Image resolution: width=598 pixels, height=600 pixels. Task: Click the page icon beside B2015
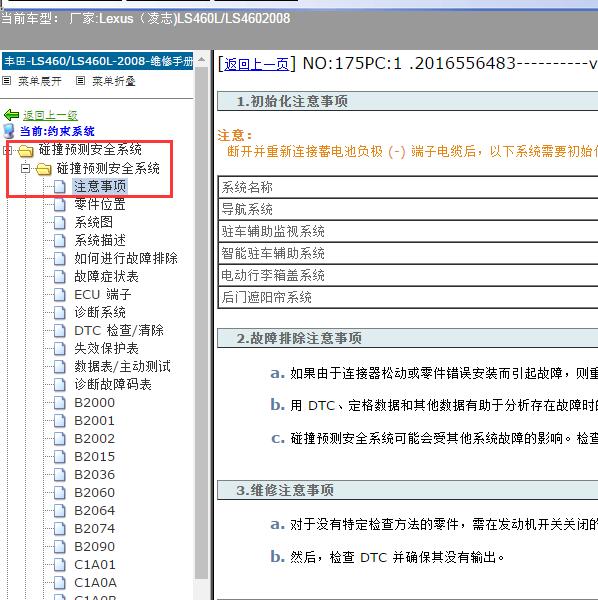point(60,457)
